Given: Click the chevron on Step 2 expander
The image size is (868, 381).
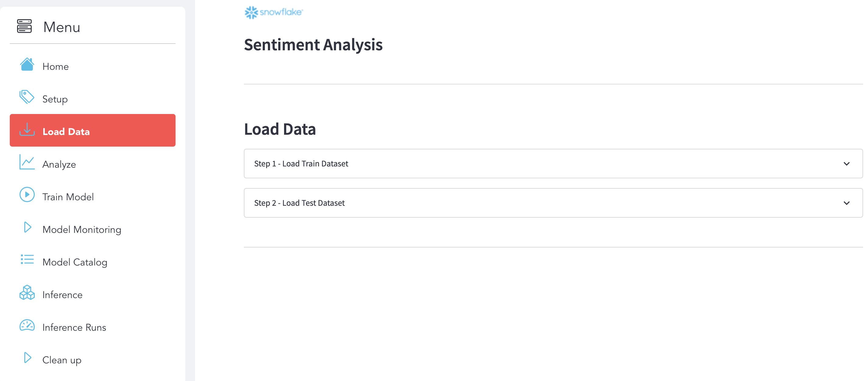Looking at the screenshot, I should pyautogui.click(x=846, y=203).
